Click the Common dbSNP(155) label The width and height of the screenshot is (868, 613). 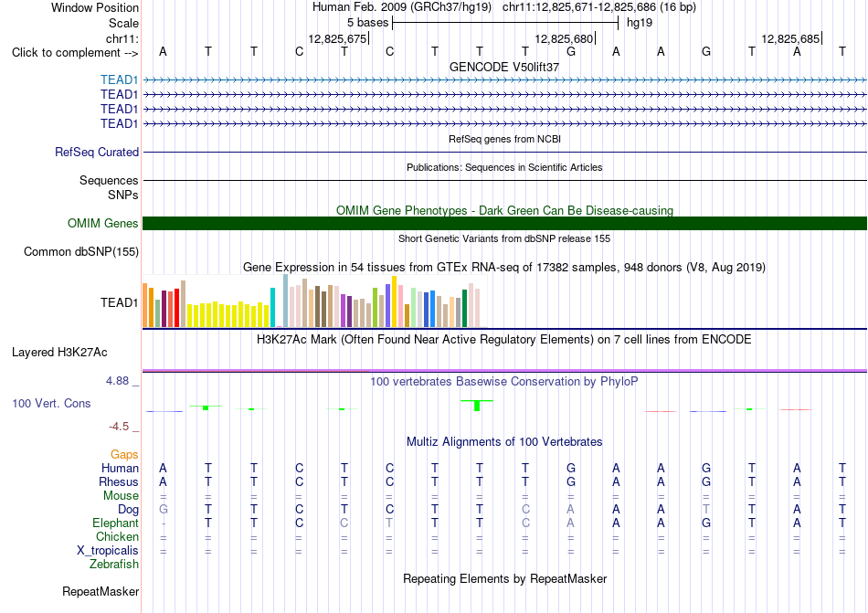(81, 252)
